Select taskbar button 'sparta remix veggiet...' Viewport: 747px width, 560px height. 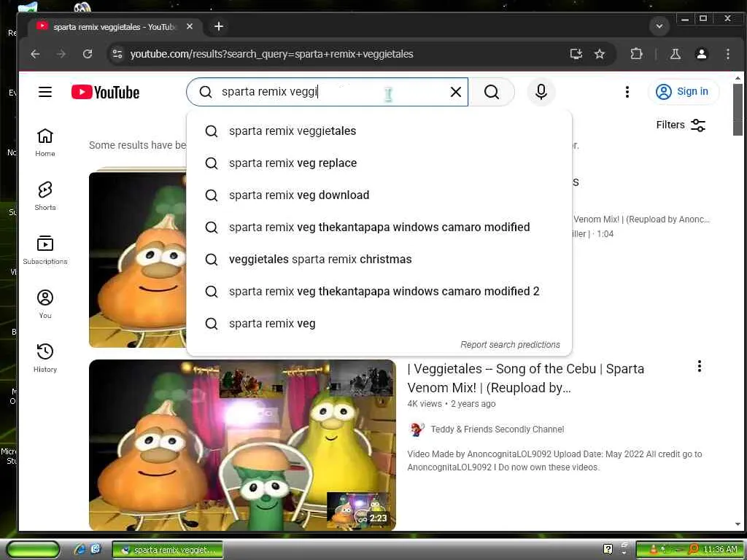pos(168,550)
